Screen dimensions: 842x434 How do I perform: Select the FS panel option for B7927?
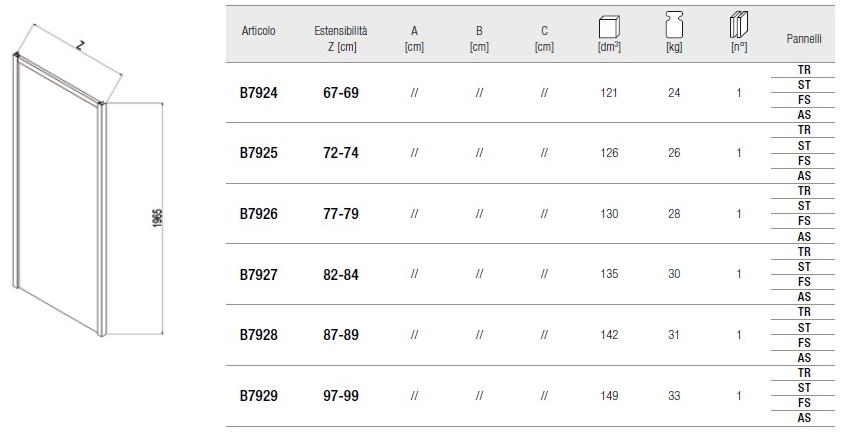(x=804, y=282)
